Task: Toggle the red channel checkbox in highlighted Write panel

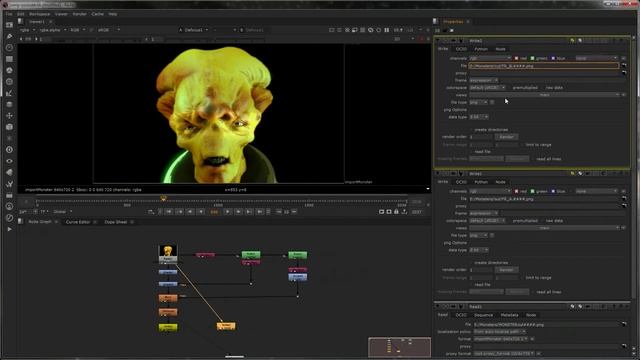Action: [516, 58]
